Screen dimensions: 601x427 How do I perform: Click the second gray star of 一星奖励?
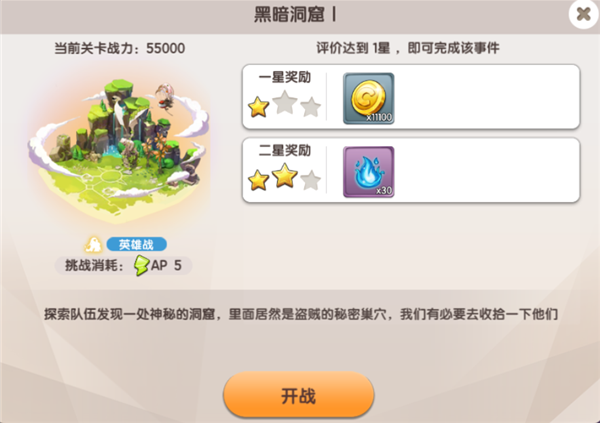tap(284, 102)
